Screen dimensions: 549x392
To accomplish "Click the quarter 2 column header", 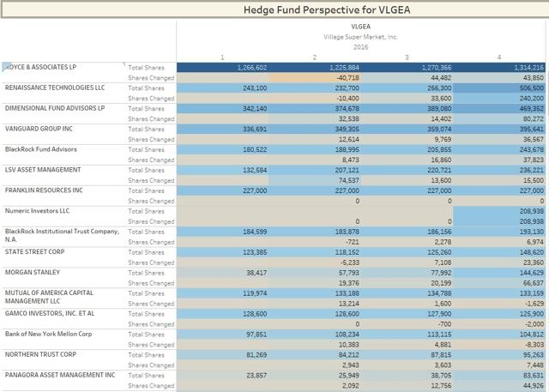I will tap(315, 57).
